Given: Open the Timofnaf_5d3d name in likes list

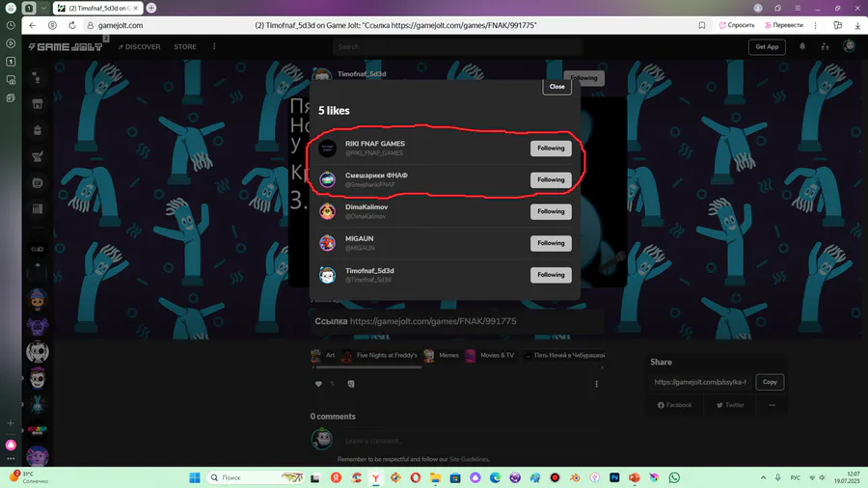Looking at the screenshot, I should pos(369,271).
